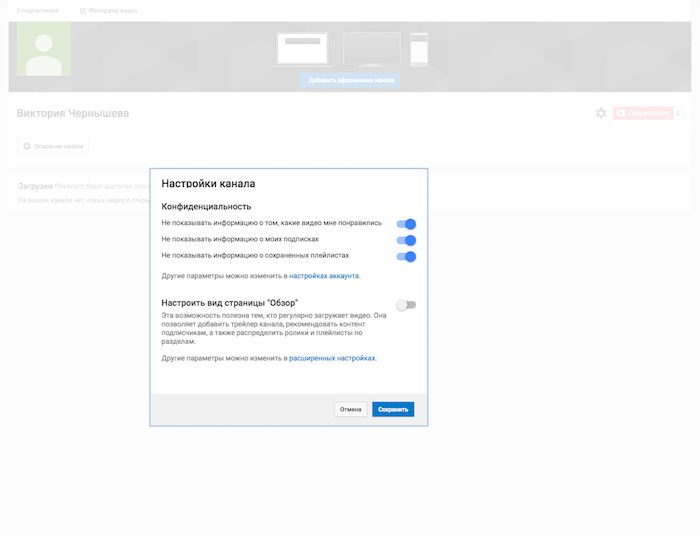Toggle the hide my subscriptions switch
This screenshot has width=700, height=536.
tap(406, 240)
